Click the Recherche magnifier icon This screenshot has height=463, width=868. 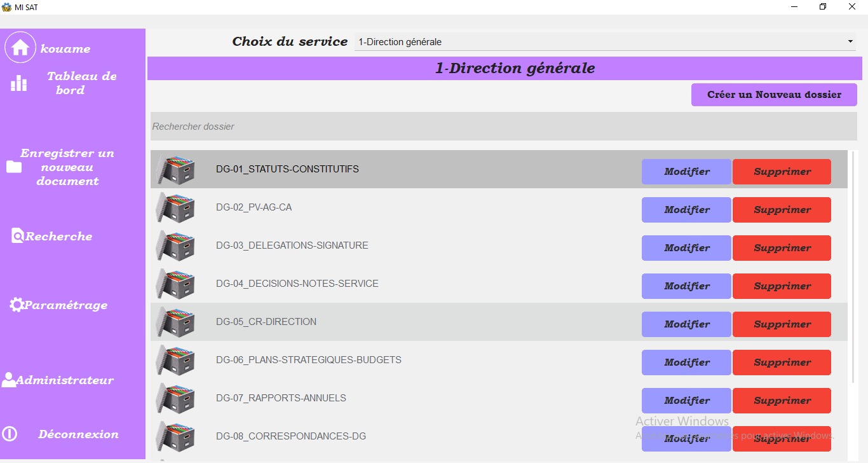coord(18,236)
